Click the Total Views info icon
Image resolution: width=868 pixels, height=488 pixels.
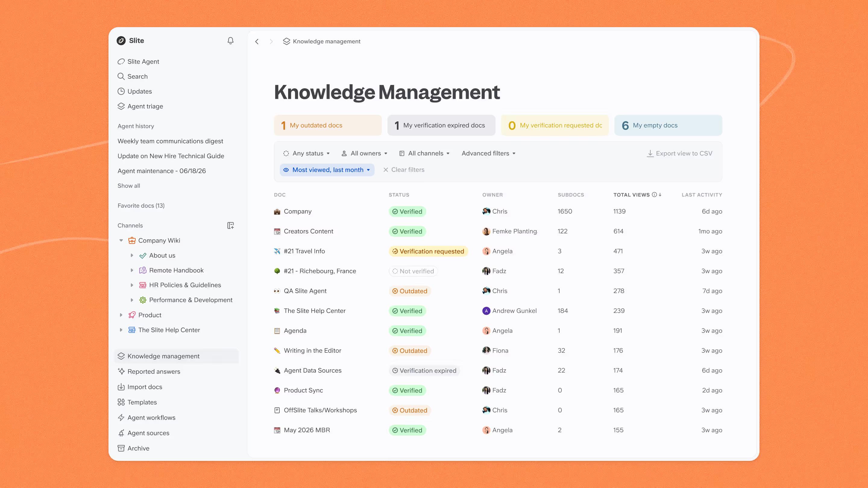654,195
